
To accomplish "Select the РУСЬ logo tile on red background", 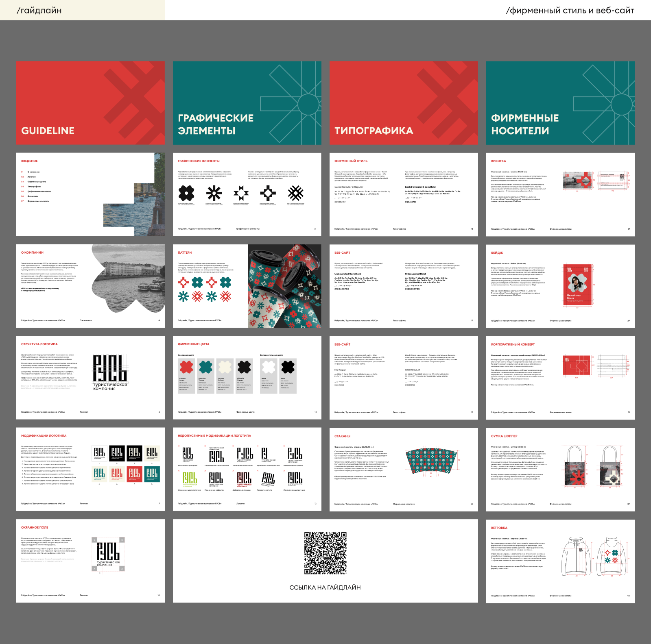I will [134, 473].
